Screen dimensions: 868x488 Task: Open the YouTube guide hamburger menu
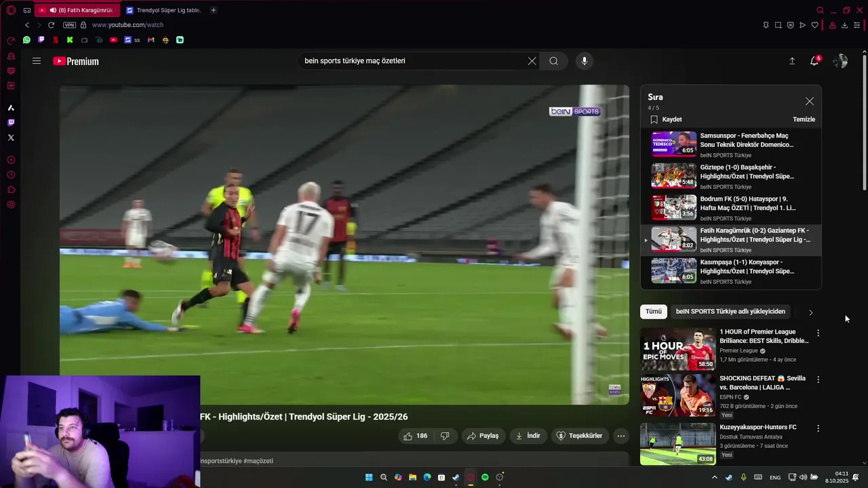point(37,61)
